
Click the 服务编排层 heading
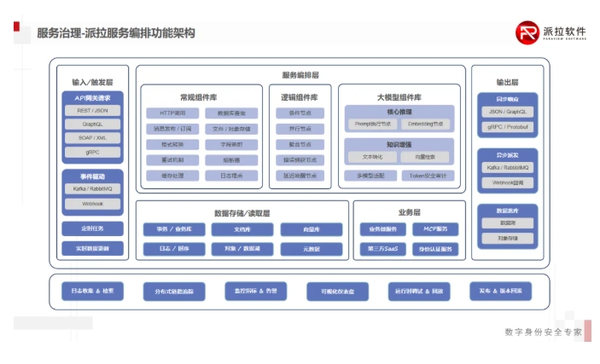[300, 75]
